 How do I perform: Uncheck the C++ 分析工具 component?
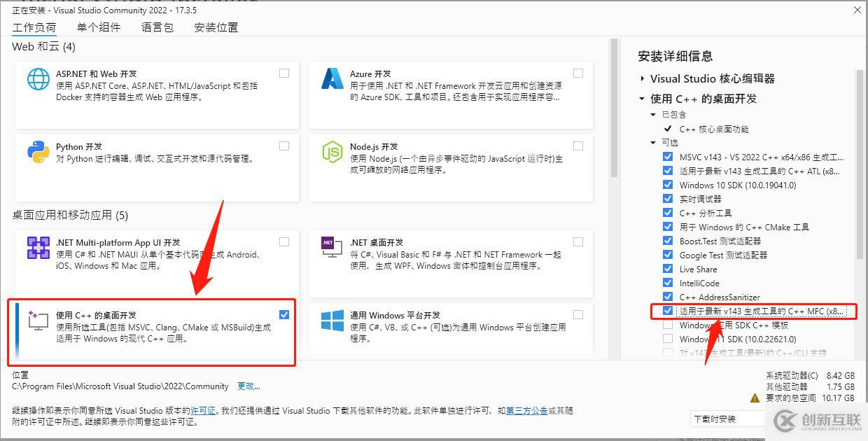[x=668, y=213]
